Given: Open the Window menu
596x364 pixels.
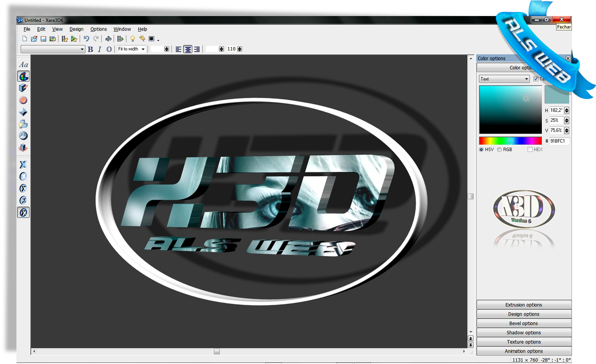Looking at the screenshot, I should click(x=122, y=29).
